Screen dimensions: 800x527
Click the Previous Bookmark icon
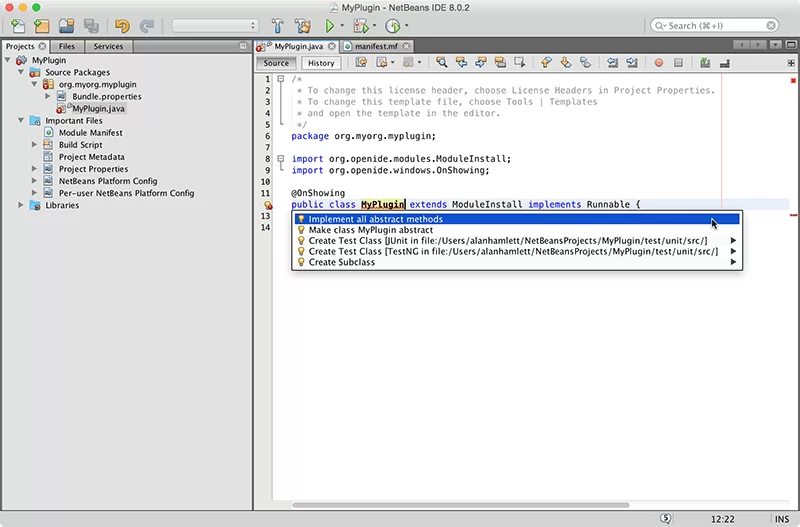pos(546,63)
